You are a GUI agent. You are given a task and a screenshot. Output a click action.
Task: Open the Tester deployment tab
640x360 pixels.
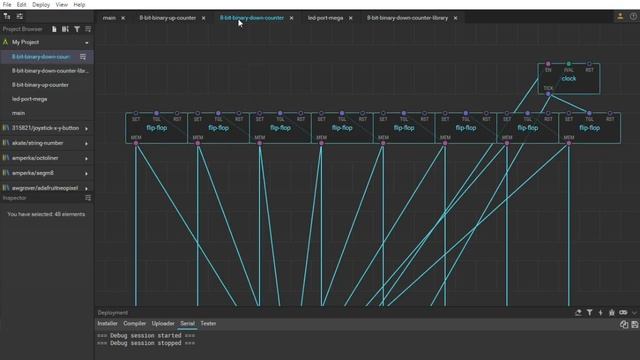pyautogui.click(x=208, y=323)
